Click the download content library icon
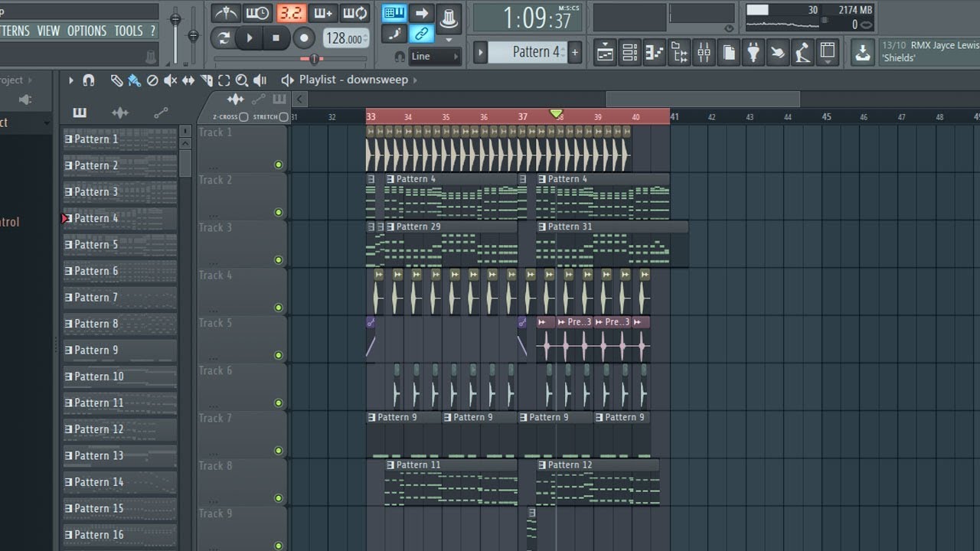980x551 pixels. pos(863,53)
